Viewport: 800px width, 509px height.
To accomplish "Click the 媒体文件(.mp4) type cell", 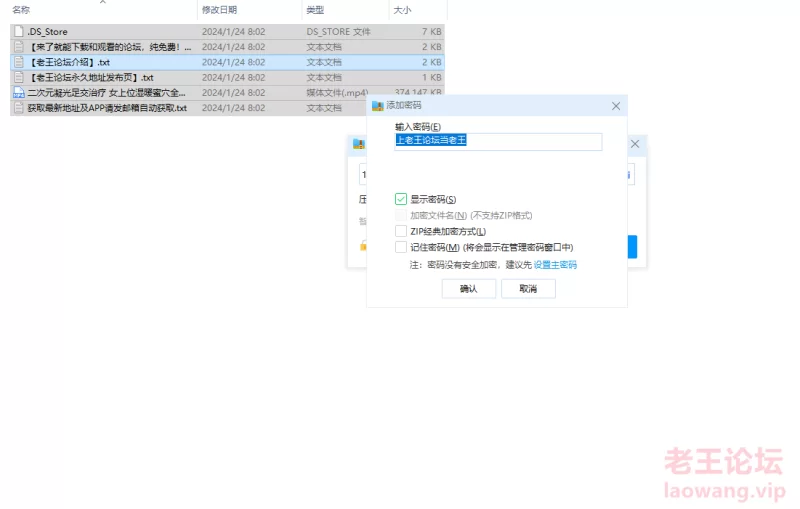I will (337, 93).
